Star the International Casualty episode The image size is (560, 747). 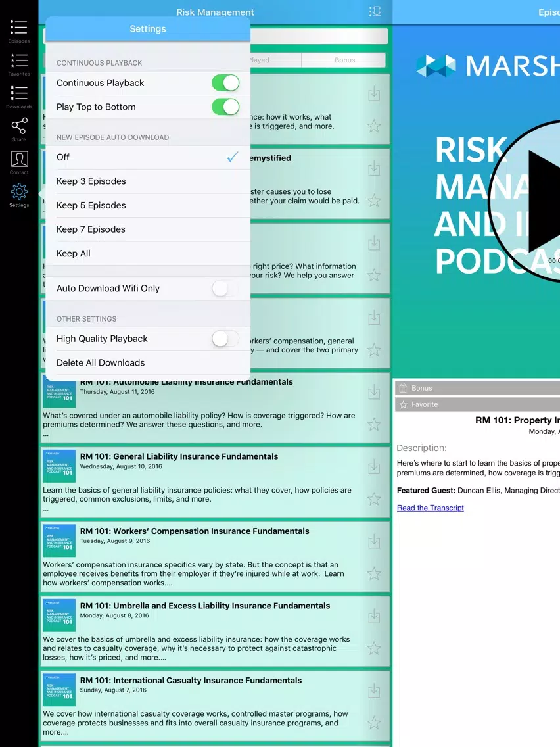tap(374, 723)
